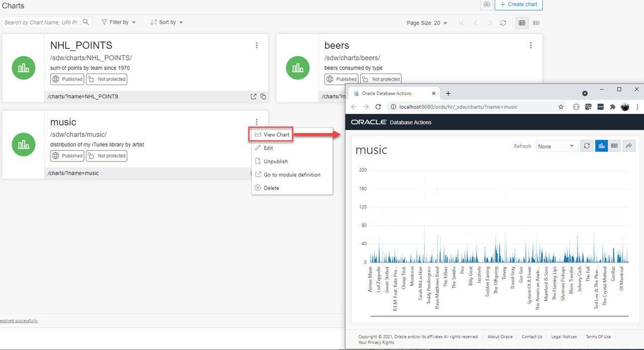Refresh the charts list
The image size is (644, 350).
pos(503,23)
